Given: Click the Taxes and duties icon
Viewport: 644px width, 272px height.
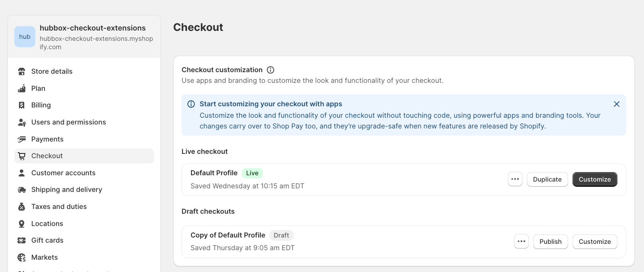Looking at the screenshot, I should point(22,207).
